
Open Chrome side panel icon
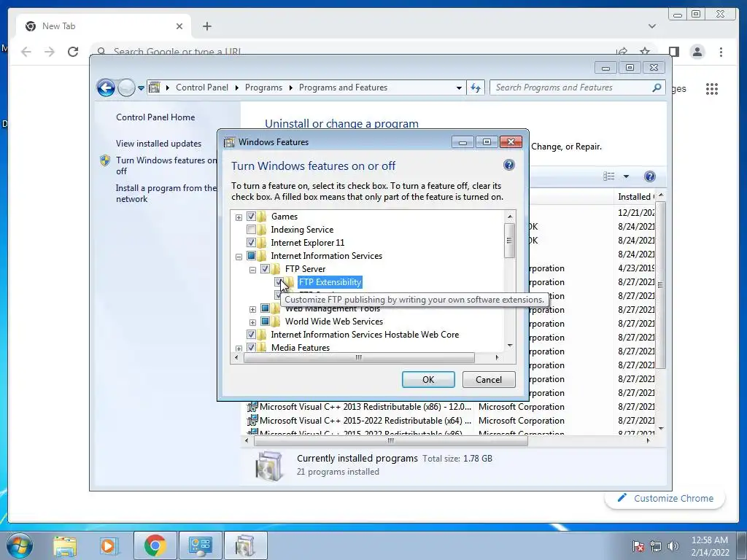click(x=673, y=52)
